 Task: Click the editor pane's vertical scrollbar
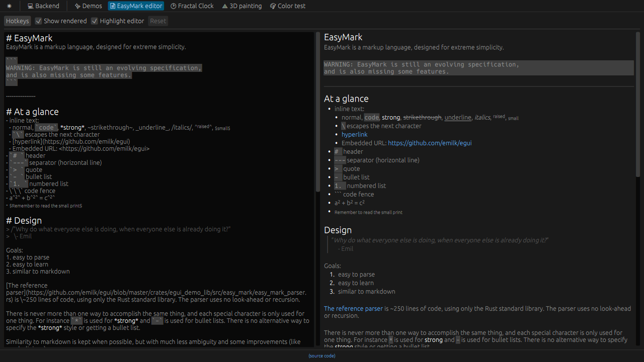[317, 111]
